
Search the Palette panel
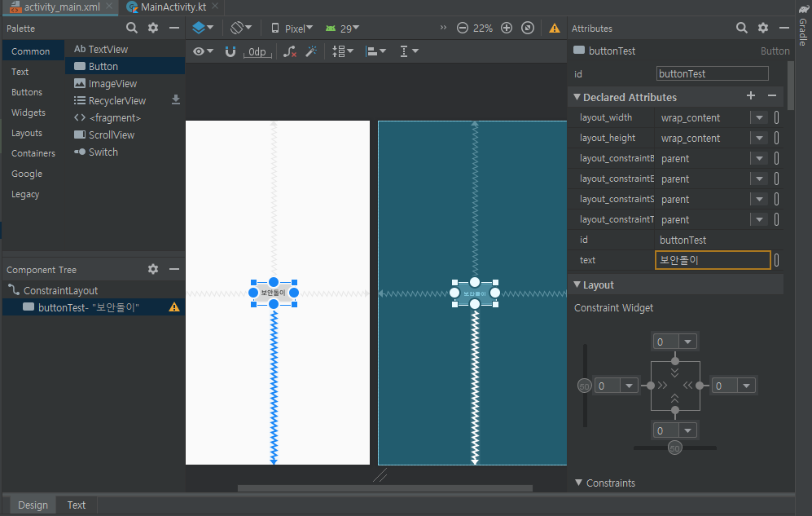132,28
